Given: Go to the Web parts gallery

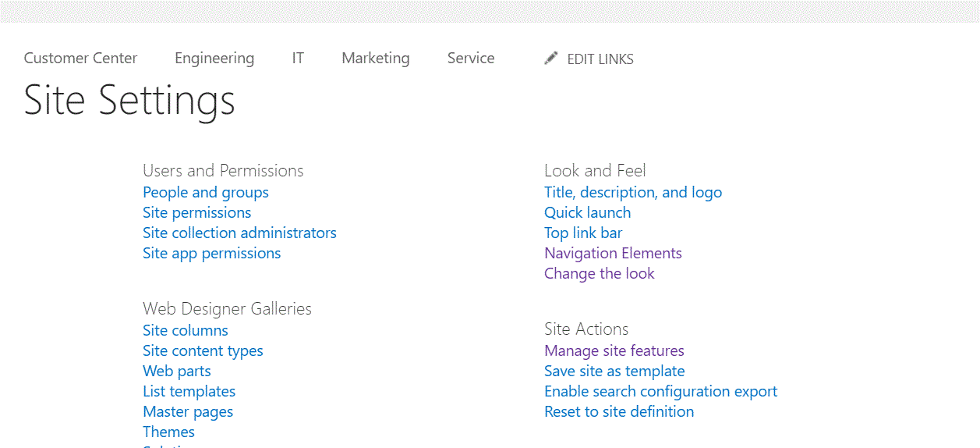Looking at the screenshot, I should pos(177,372).
